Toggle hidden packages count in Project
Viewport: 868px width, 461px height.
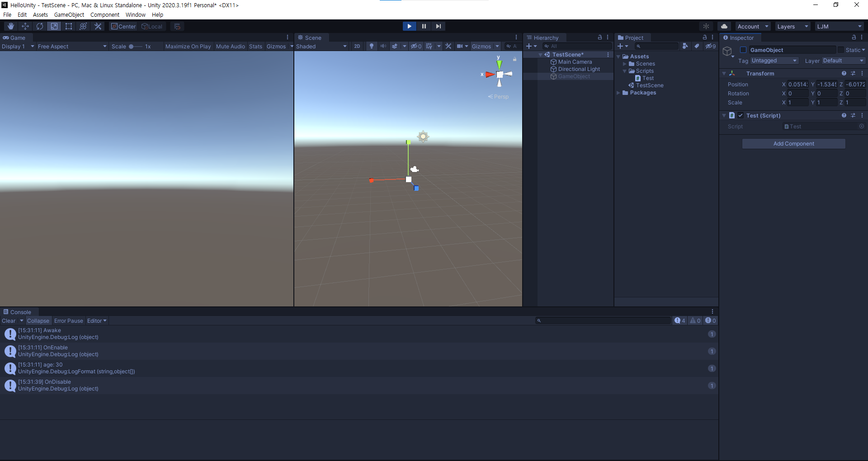click(x=711, y=46)
